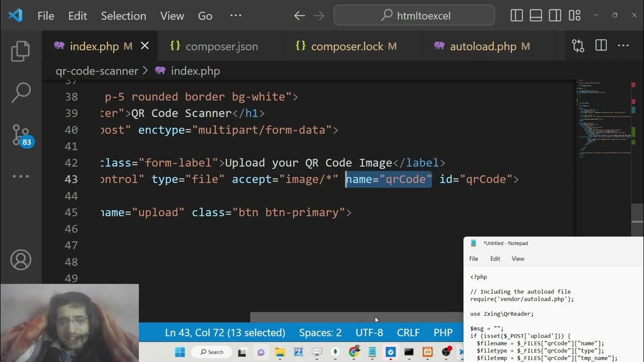Open the Selection menu
The image size is (644, 362).
[x=123, y=16]
